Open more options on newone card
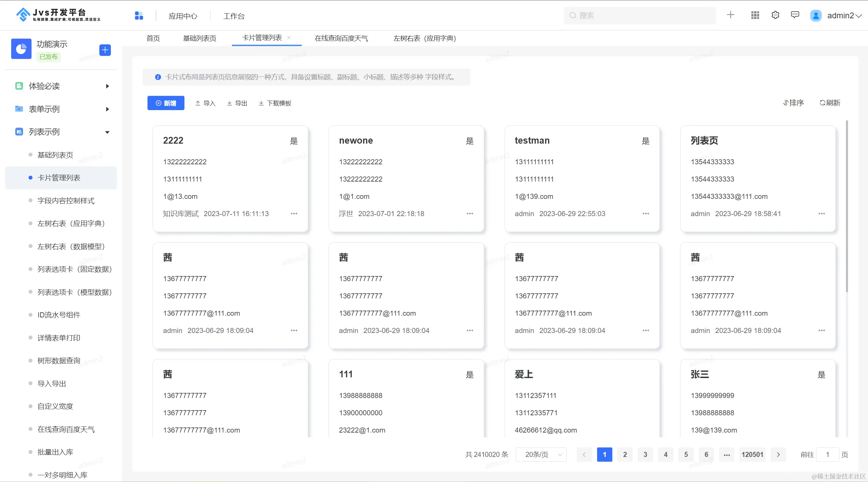 point(470,214)
